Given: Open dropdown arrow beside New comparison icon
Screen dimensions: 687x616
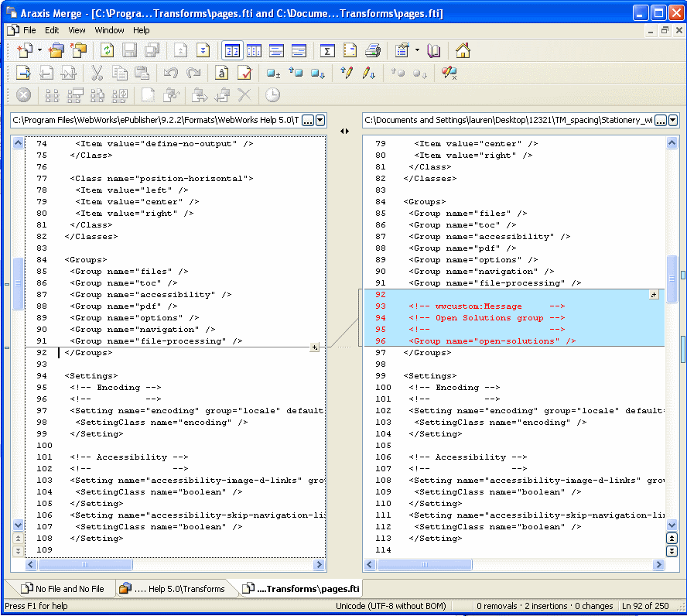Looking at the screenshot, I should tap(39, 51).
